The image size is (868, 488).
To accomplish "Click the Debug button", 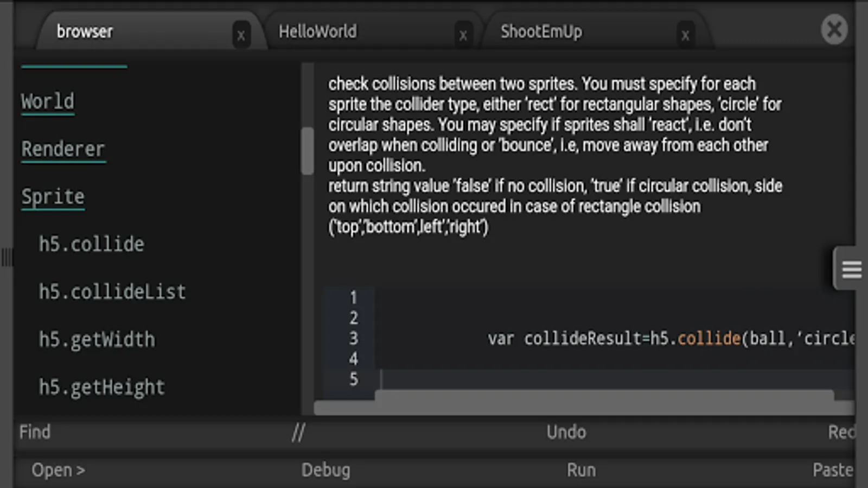I will pyautogui.click(x=325, y=470).
